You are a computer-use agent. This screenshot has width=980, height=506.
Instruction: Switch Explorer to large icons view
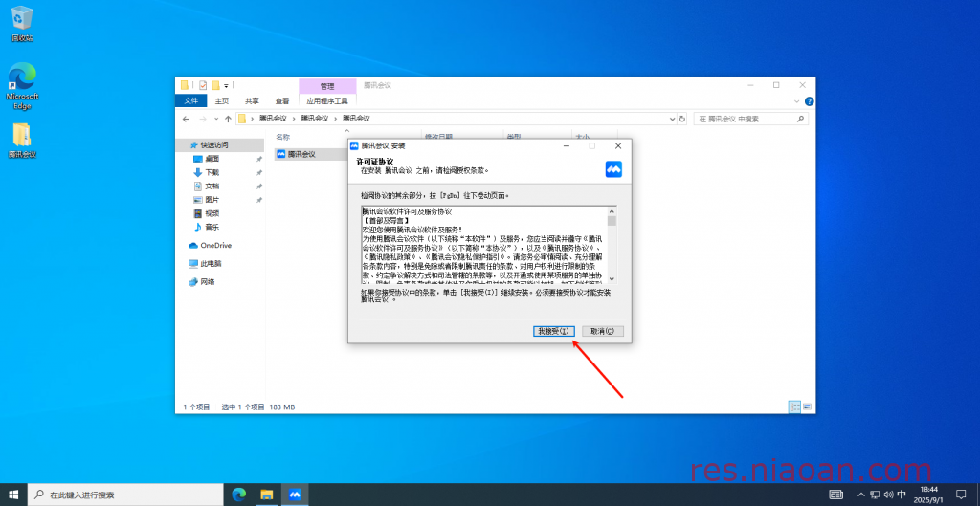pyautogui.click(x=807, y=407)
